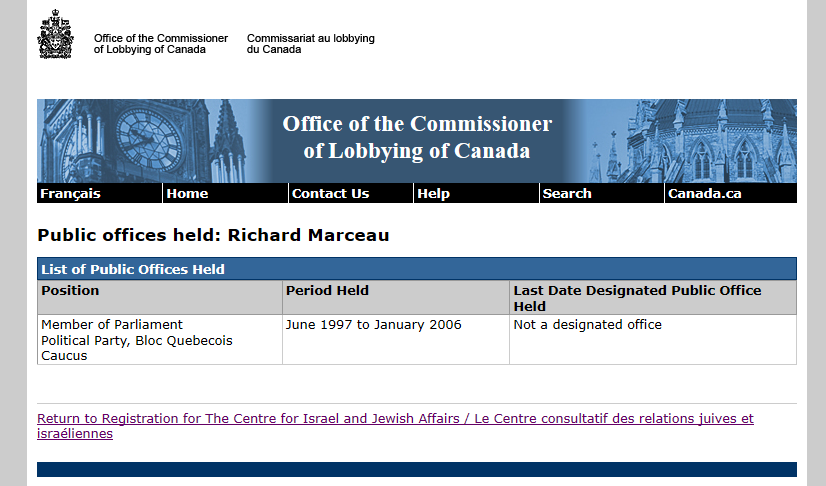Click the Public offices held: Richard Marceau heading

click(213, 235)
